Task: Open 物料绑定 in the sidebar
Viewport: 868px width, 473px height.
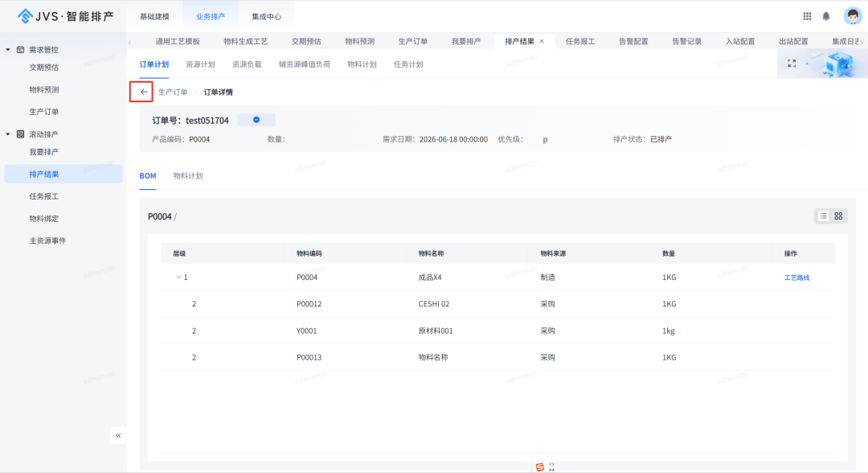Action: [43, 218]
